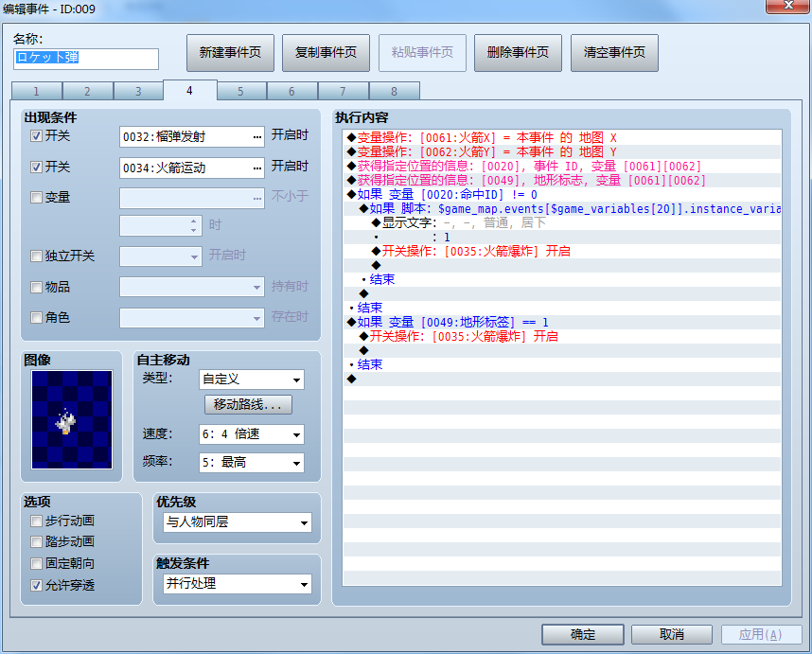Switch to event page tab 1
Screen dimensions: 812x654
point(36,91)
